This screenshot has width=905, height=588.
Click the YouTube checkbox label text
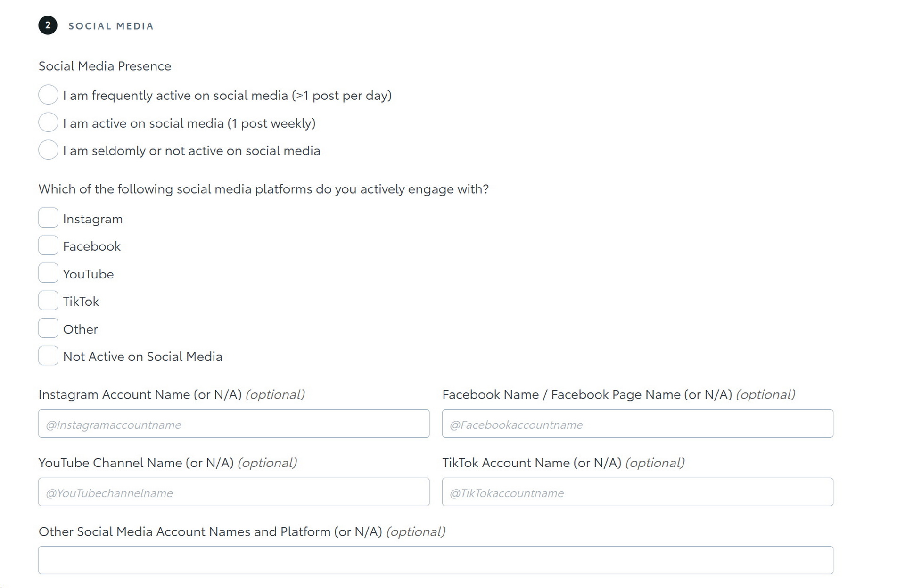click(x=88, y=274)
